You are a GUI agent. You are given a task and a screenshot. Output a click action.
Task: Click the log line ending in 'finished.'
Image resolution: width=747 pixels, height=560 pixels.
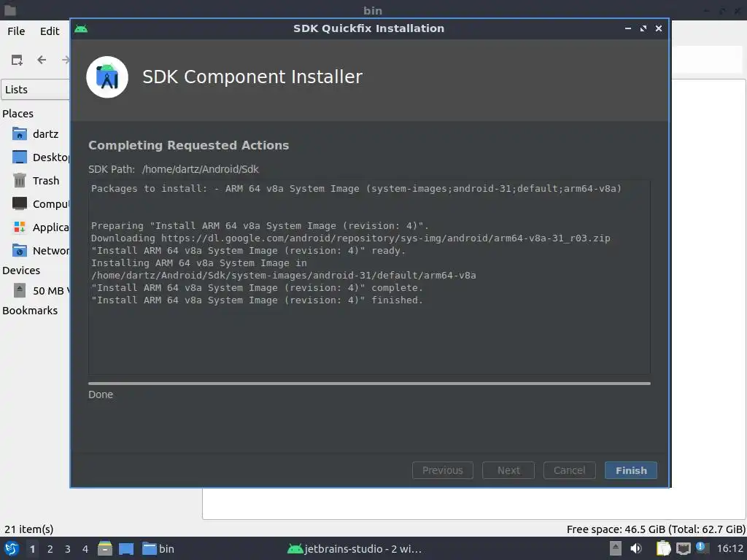pos(257,300)
